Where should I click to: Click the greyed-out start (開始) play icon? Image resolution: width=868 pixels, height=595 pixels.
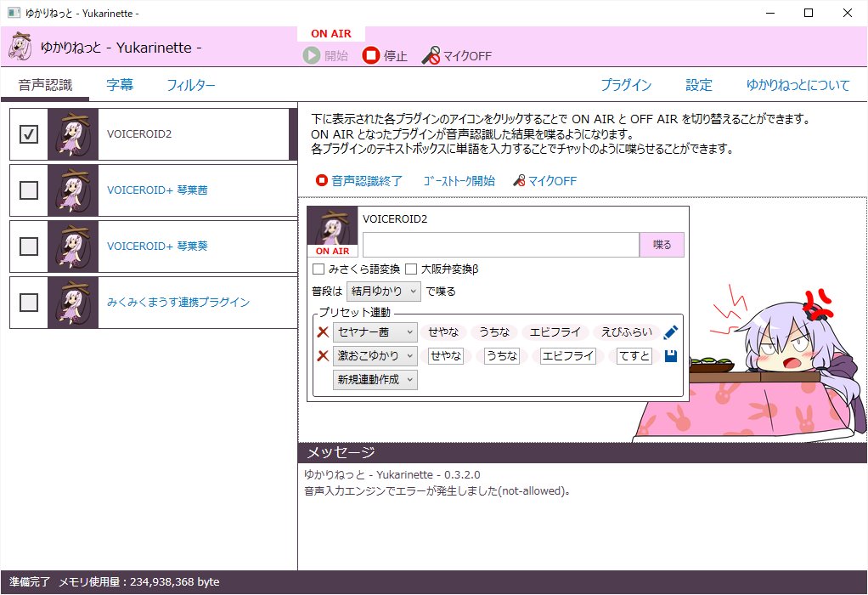tap(311, 55)
